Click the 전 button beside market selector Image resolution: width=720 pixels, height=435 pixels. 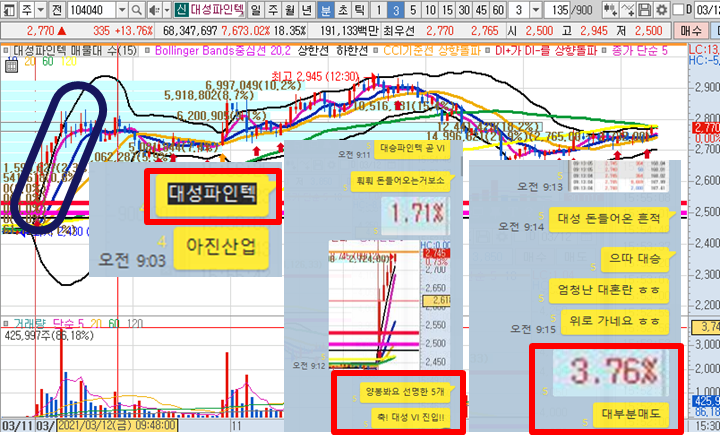pyautogui.click(x=56, y=10)
